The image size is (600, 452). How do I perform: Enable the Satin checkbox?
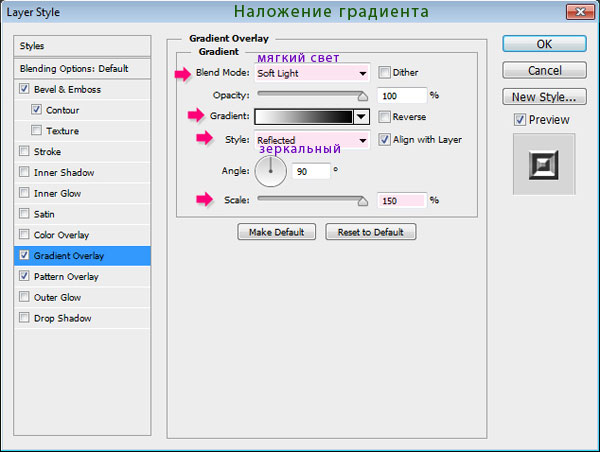pos(24,213)
